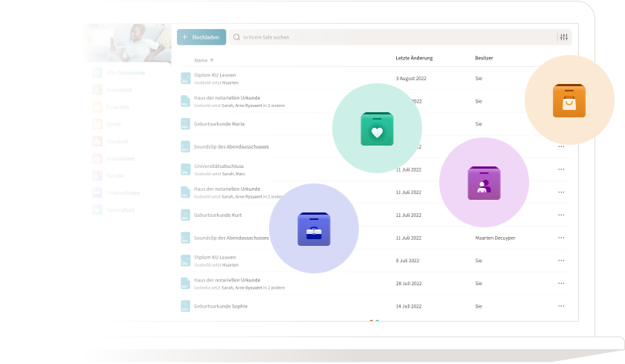The width and height of the screenshot is (625, 364).
Task: Click PDF icon of Haus der notariellen Urkunde, 11 Juli 2022
Action: pyautogui.click(x=185, y=192)
